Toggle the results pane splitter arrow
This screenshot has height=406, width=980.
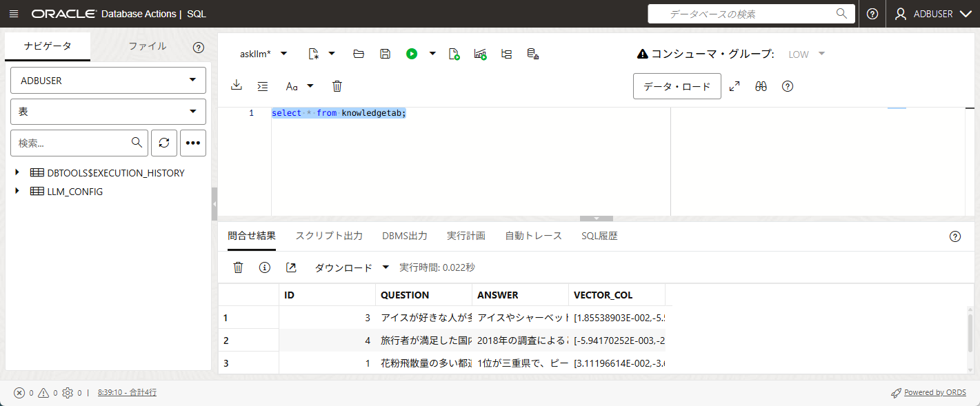598,219
